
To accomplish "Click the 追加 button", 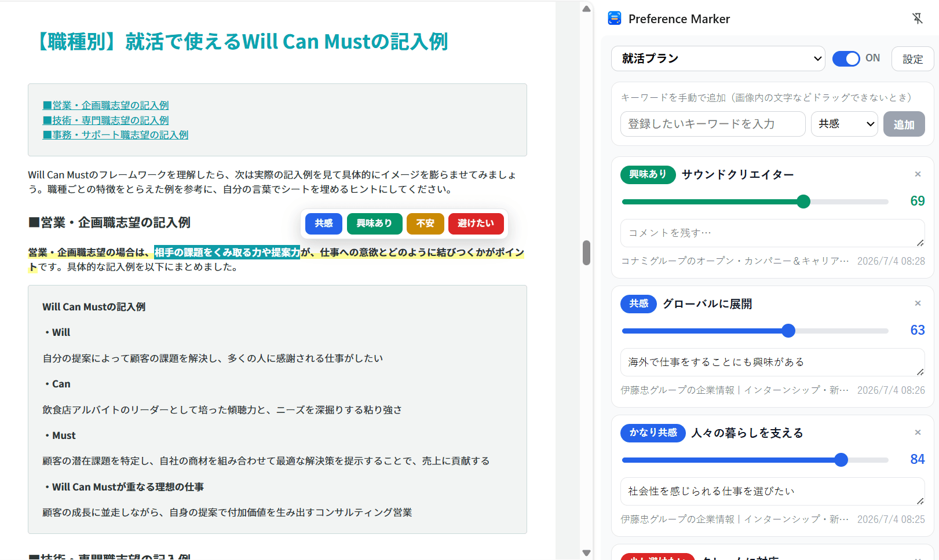I will pos(904,124).
